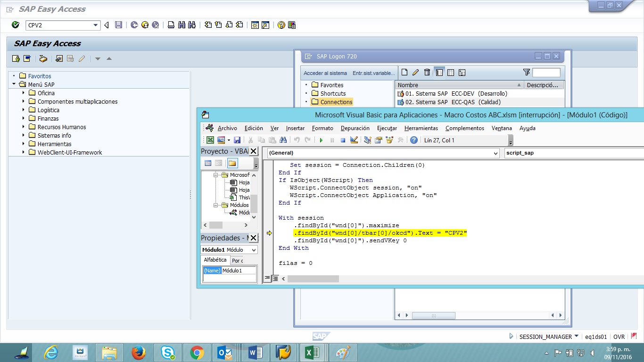Click the save icon in SAP toolbar
Screen dimensions: 644x362
tap(118, 25)
